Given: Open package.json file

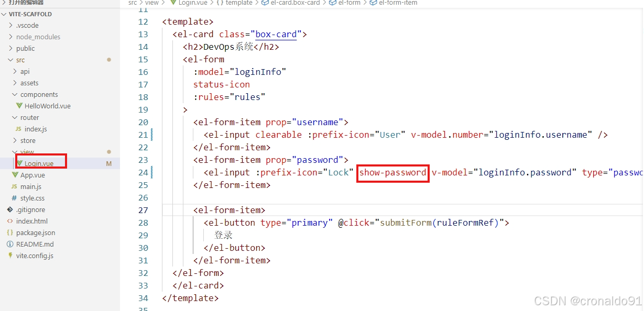Looking at the screenshot, I should tap(36, 232).
